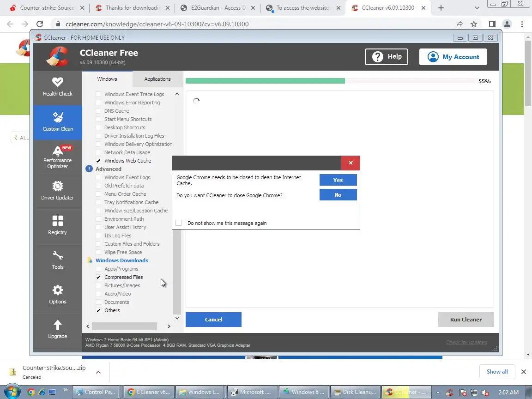
Task: Open Chrome profile avatar
Action: tap(507, 24)
